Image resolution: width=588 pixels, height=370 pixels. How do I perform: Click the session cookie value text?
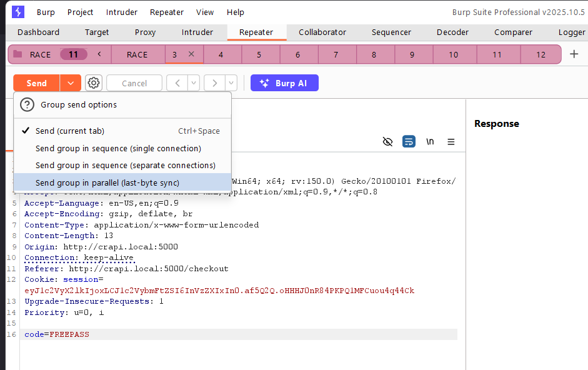click(x=219, y=291)
